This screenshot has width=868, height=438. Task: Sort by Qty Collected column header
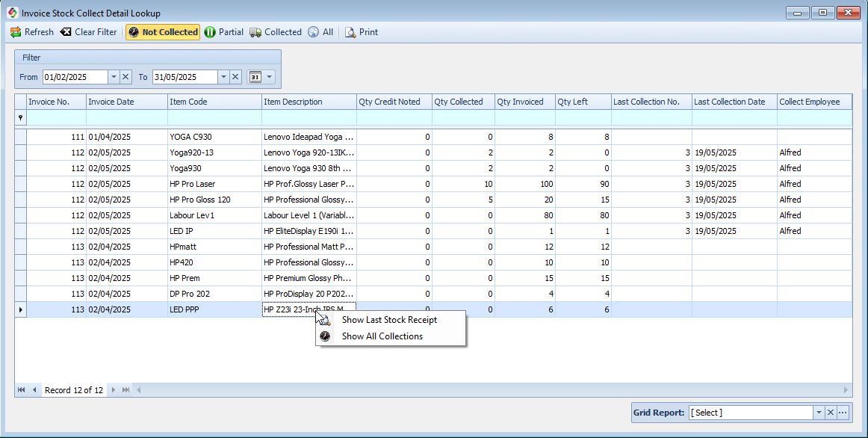pos(463,102)
